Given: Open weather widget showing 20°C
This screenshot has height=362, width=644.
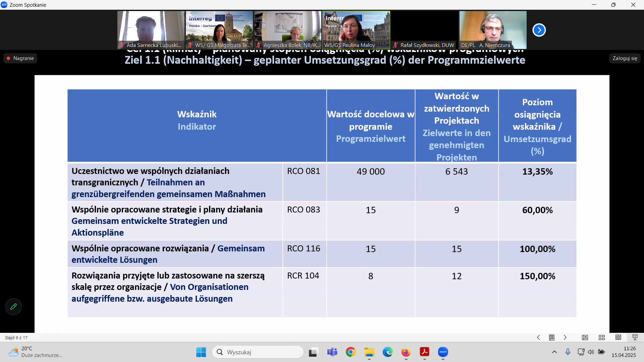Looking at the screenshot, I should click(35, 352).
